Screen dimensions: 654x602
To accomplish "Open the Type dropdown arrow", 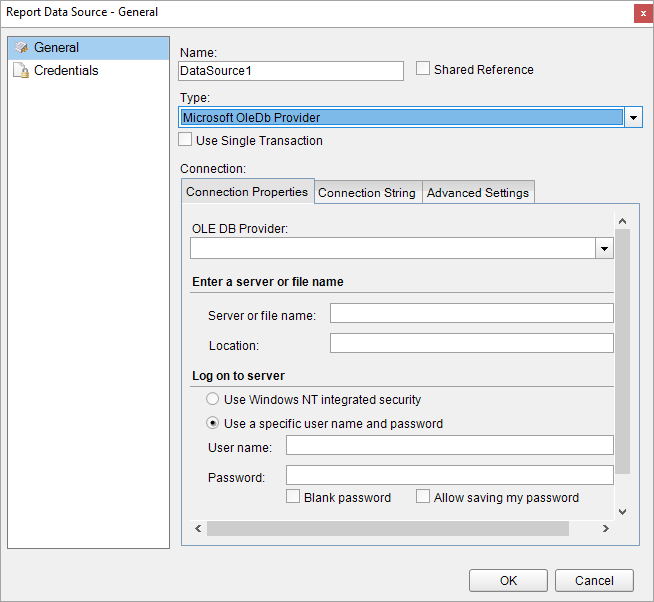I will click(x=633, y=118).
